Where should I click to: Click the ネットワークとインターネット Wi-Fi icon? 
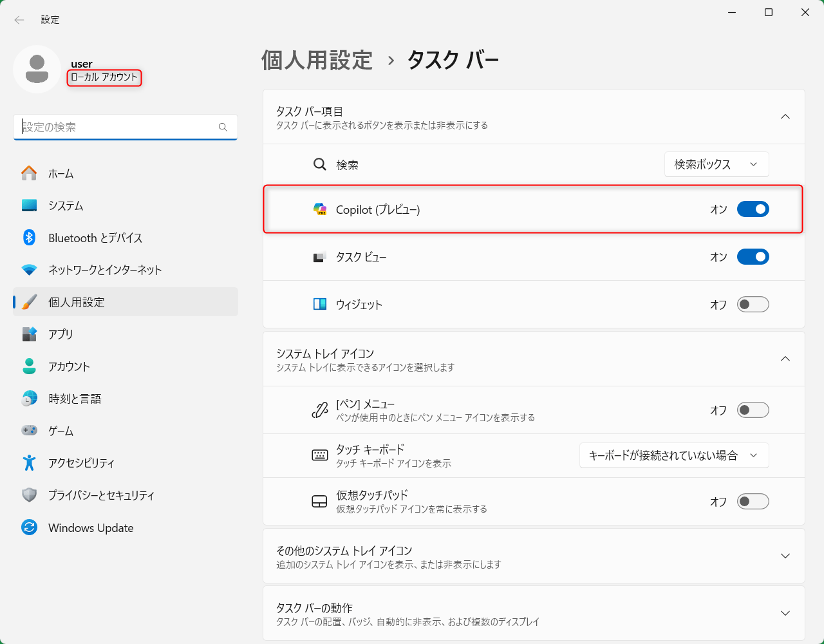29,270
